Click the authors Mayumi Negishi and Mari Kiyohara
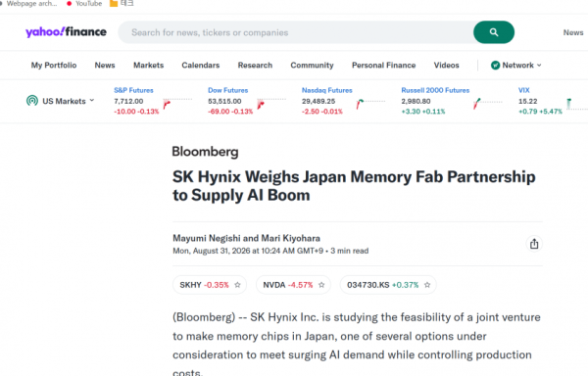The height and width of the screenshot is (376, 588). coord(246,238)
